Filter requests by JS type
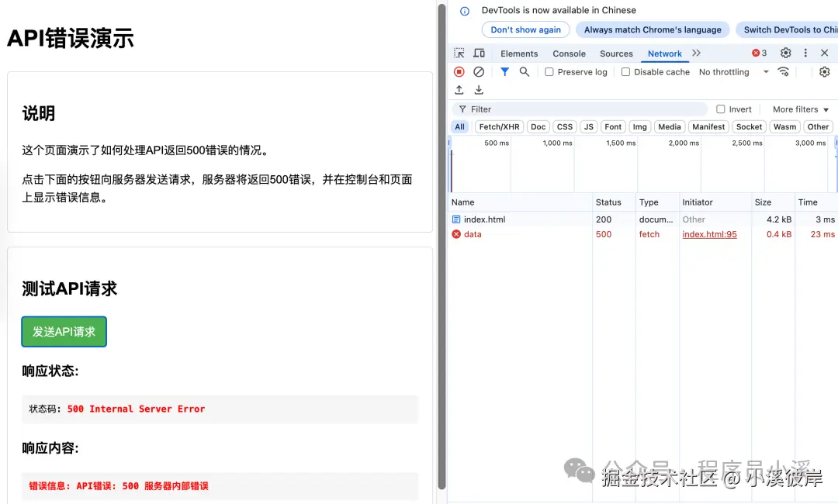 tap(588, 127)
